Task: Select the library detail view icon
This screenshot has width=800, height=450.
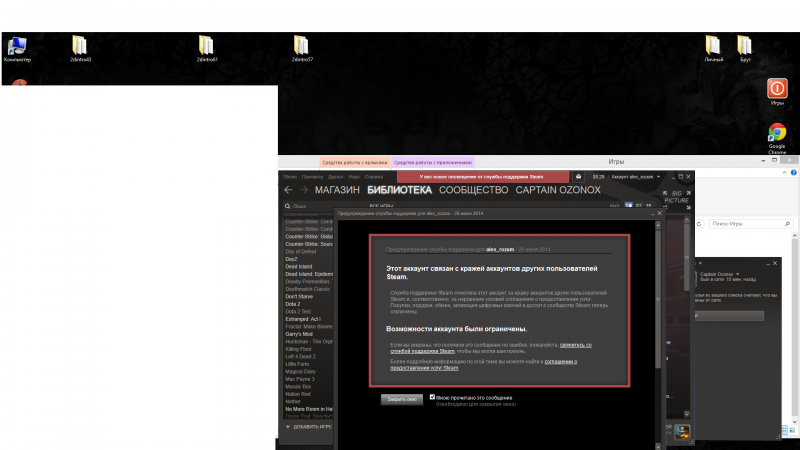Action: [x=629, y=206]
